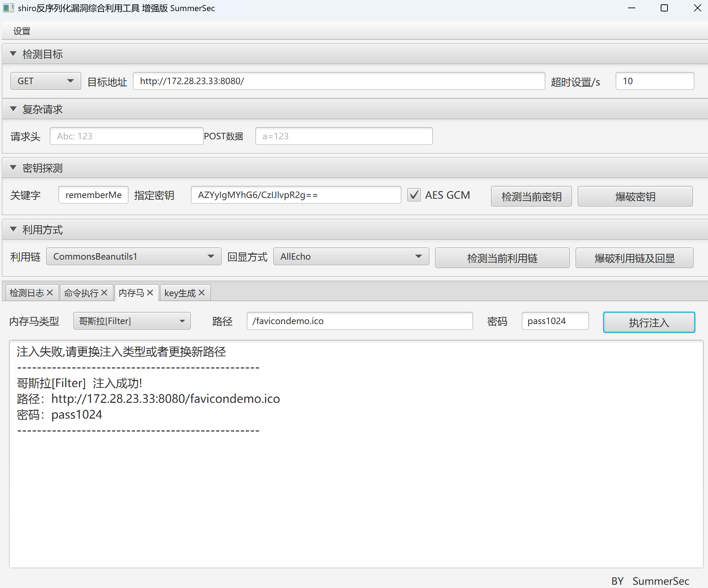
Task: Open the 设置 menu
Action: coord(21,31)
